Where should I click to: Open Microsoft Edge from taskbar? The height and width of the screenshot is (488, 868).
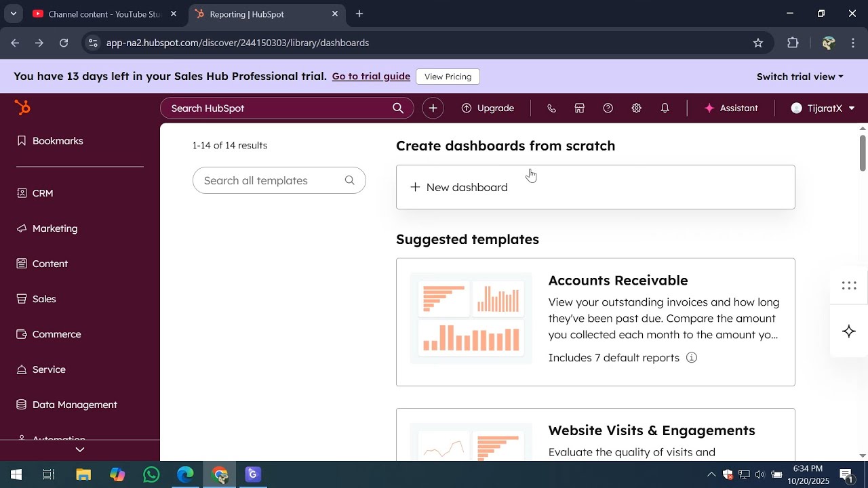[185, 474]
